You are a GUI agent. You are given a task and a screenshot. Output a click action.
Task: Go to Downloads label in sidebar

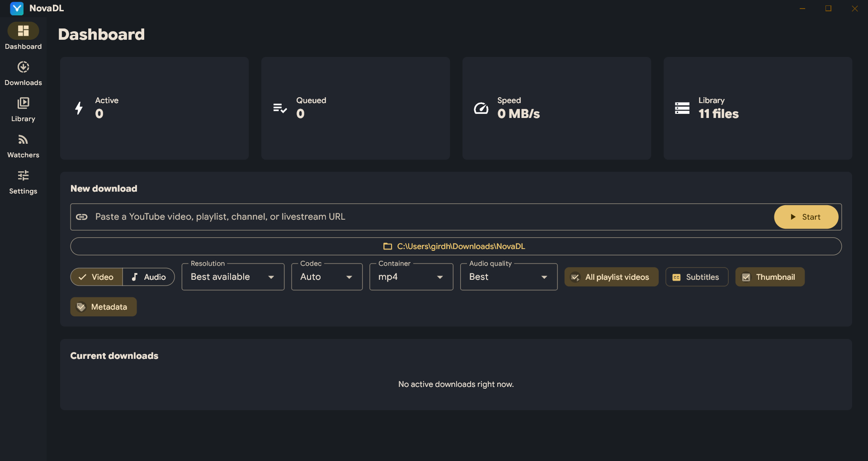(x=23, y=83)
